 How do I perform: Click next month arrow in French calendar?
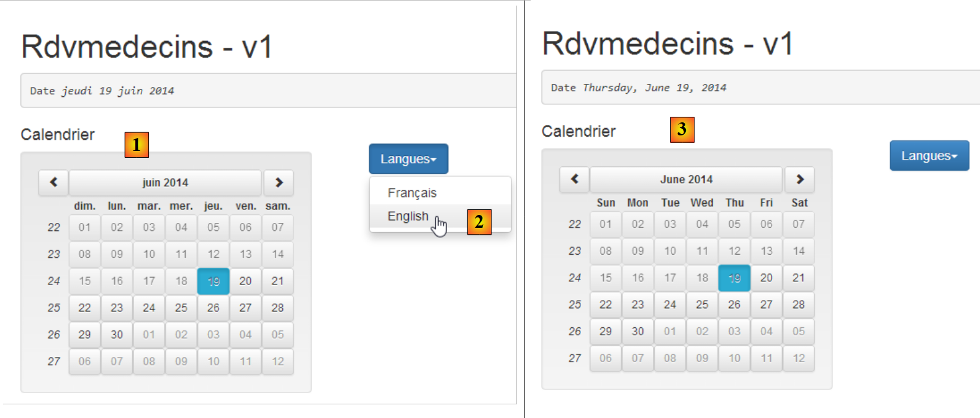point(279,183)
